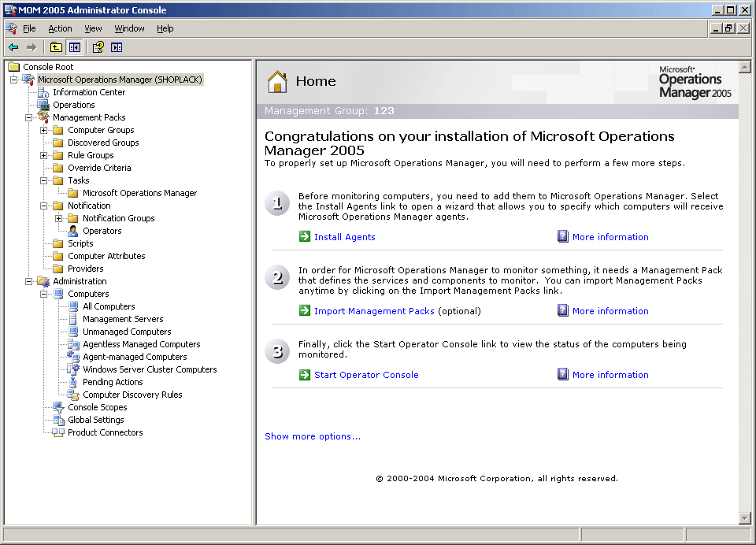Open the Help menu
The height and width of the screenshot is (545, 756).
[x=165, y=28]
